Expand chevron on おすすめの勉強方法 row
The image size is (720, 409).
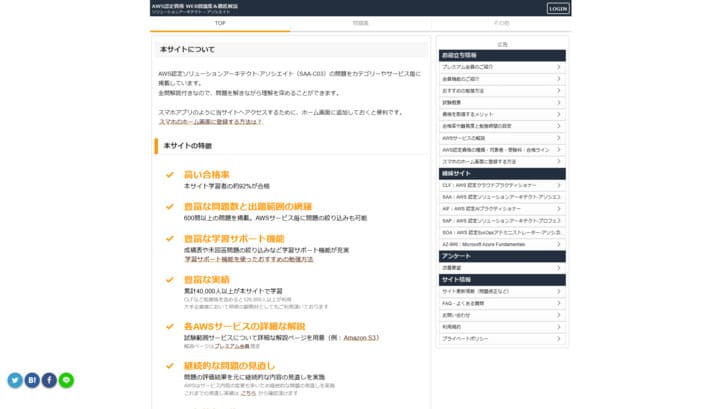tap(558, 91)
